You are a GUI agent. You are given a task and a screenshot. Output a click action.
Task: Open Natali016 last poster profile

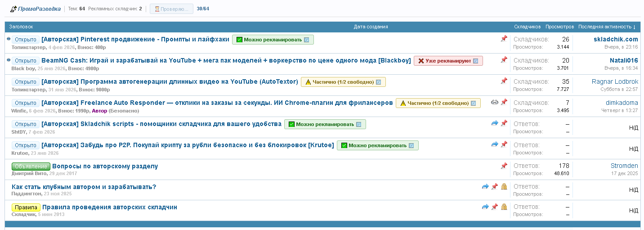tap(624, 60)
